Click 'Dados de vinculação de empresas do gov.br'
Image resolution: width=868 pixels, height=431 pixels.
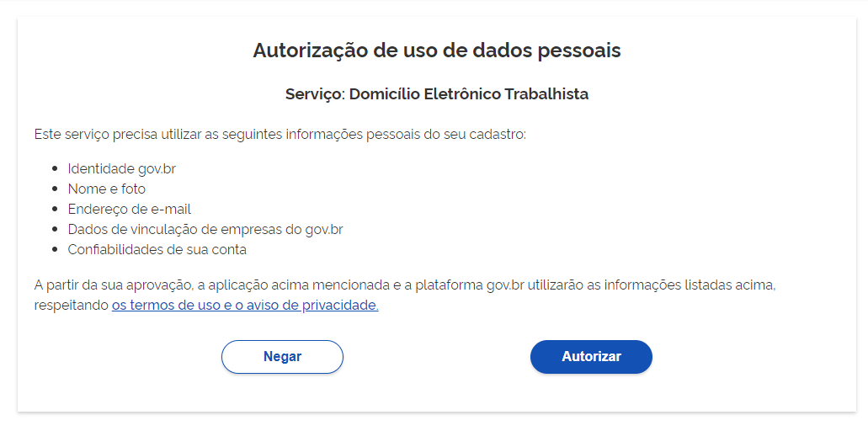(x=205, y=229)
